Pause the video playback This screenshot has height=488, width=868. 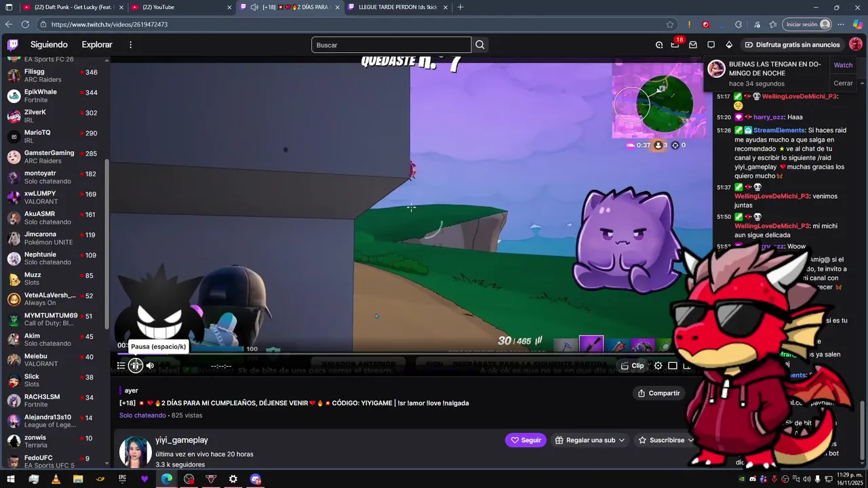tap(136, 365)
